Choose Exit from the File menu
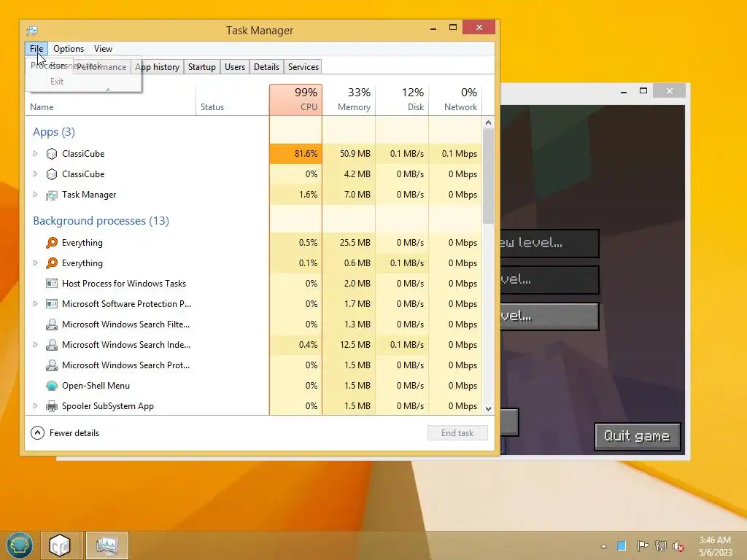 click(x=57, y=82)
